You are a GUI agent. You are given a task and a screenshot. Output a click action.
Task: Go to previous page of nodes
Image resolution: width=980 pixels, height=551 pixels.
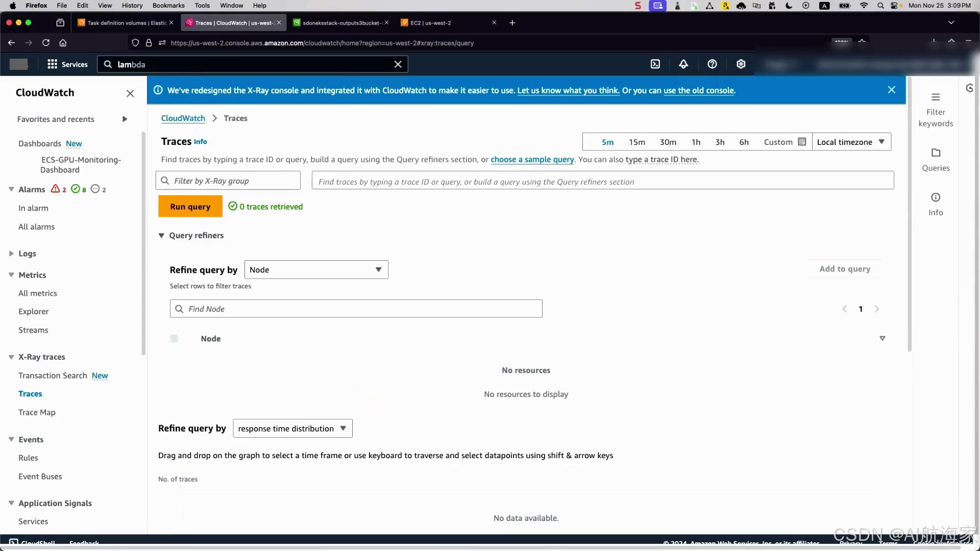click(x=844, y=309)
